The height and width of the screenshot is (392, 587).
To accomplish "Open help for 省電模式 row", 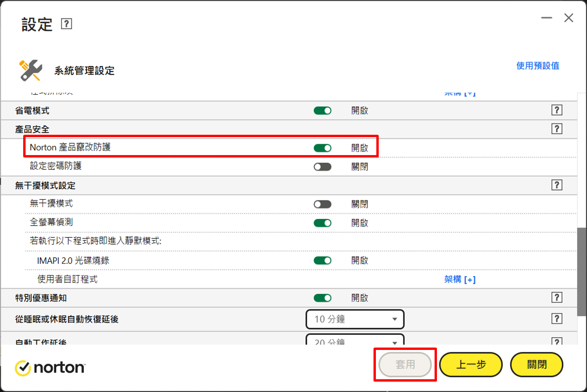I will pyautogui.click(x=557, y=110).
